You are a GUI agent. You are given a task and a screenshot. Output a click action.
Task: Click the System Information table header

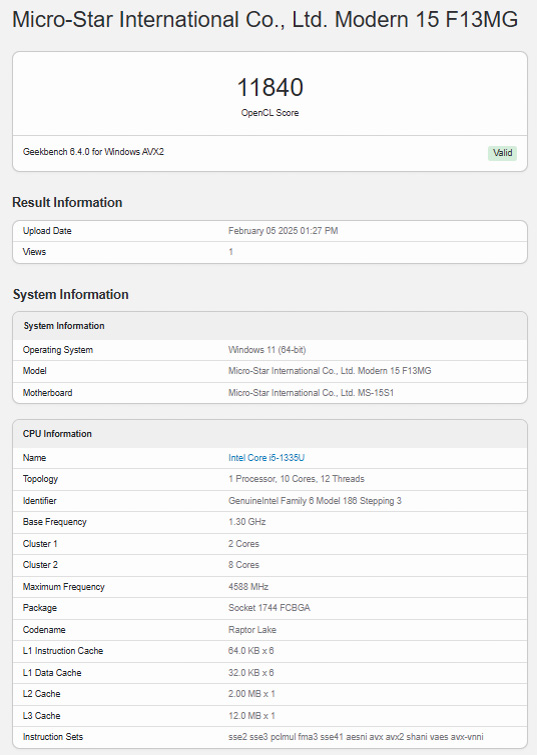click(270, 326)
